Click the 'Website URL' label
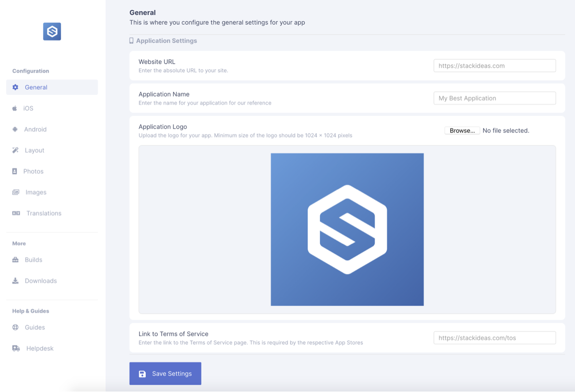Screen dimensions: 575x392 pyautogui.click(x=157, y=62)
